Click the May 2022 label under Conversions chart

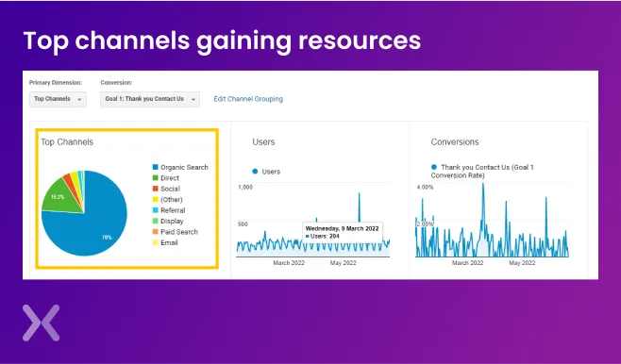coord(522,263)
